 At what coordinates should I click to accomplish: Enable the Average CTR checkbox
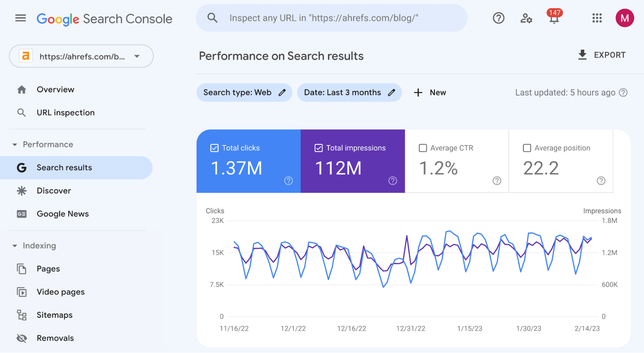click(422, 148)
